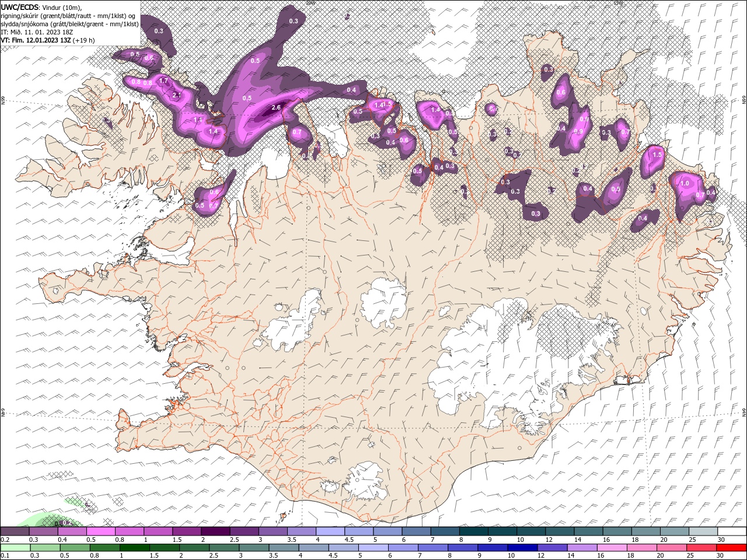The width and height of the screenshot is (747, 560).
Task: Click the top-row dark teal swatch between 8 and 9
Action: (x=474, y=531)
